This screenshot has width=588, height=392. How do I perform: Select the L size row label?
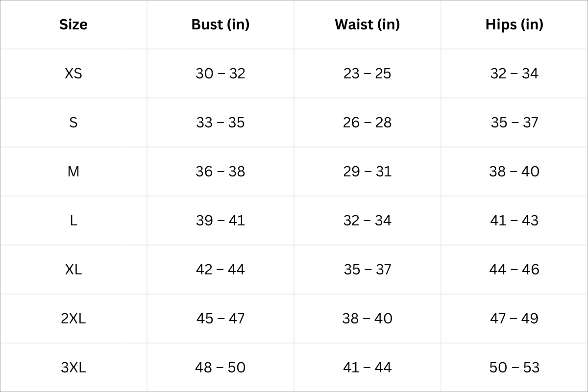click(x=73, y=220)
